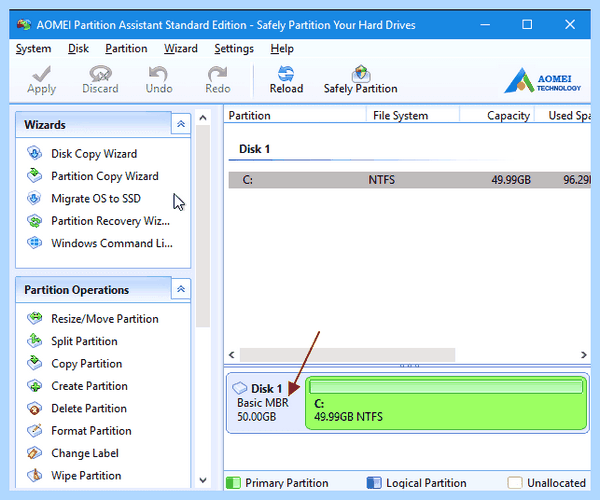Click the partition list scroll right arrow
Viewport: 600px width, 500px height.
pos(584,355)
